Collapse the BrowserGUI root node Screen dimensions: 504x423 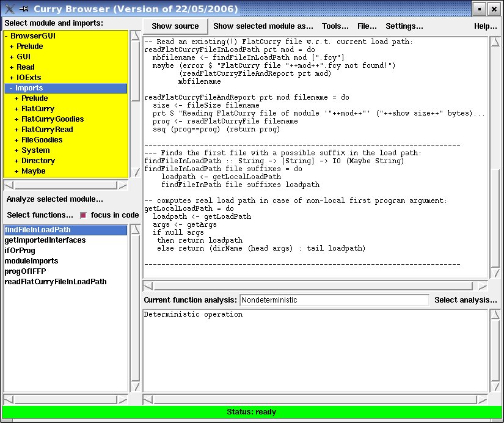[6, 36]
